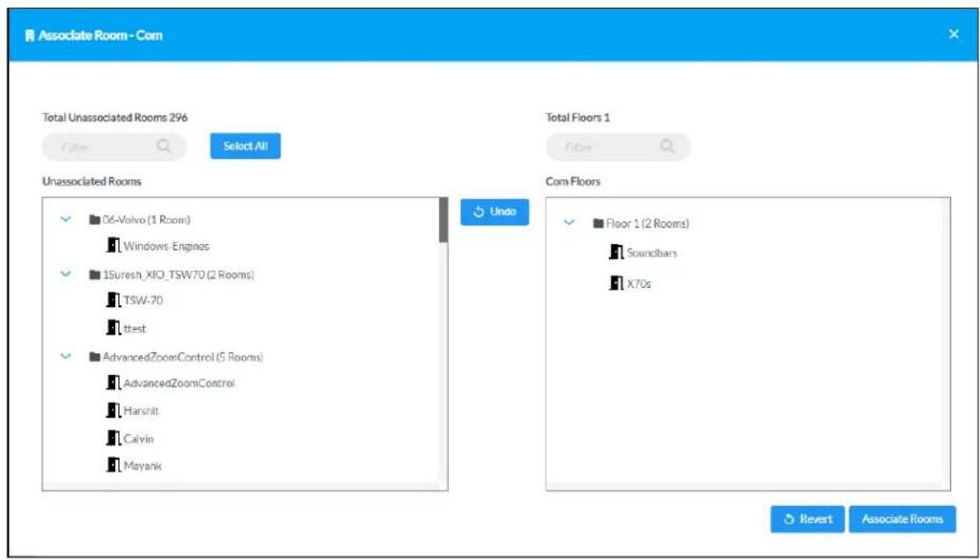
Task: Click the AdvancedZoomControl (5 Rooms) label
Action: (x=183, y=357)
